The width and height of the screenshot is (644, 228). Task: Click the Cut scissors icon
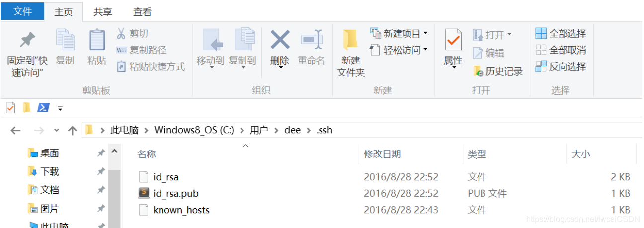point(121,33)
